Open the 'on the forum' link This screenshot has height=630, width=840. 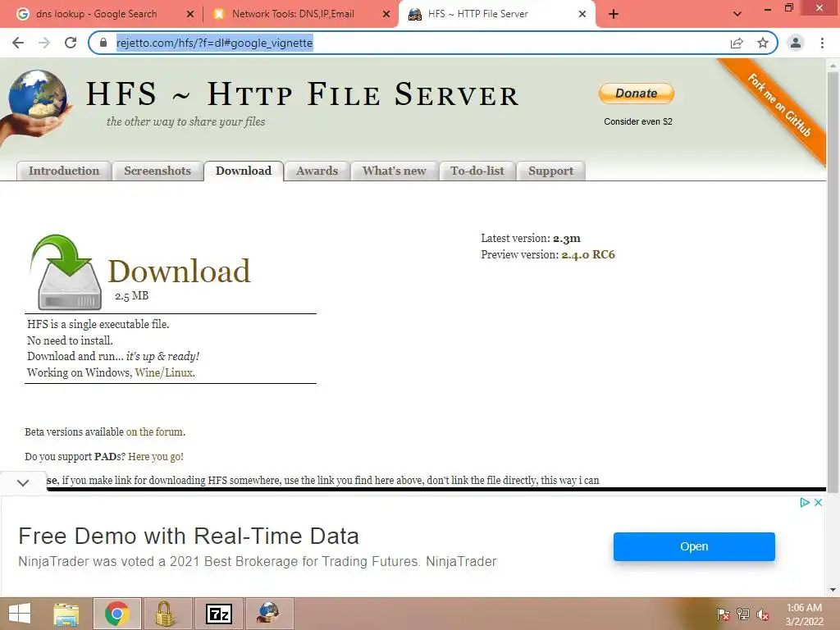point(155,431)
